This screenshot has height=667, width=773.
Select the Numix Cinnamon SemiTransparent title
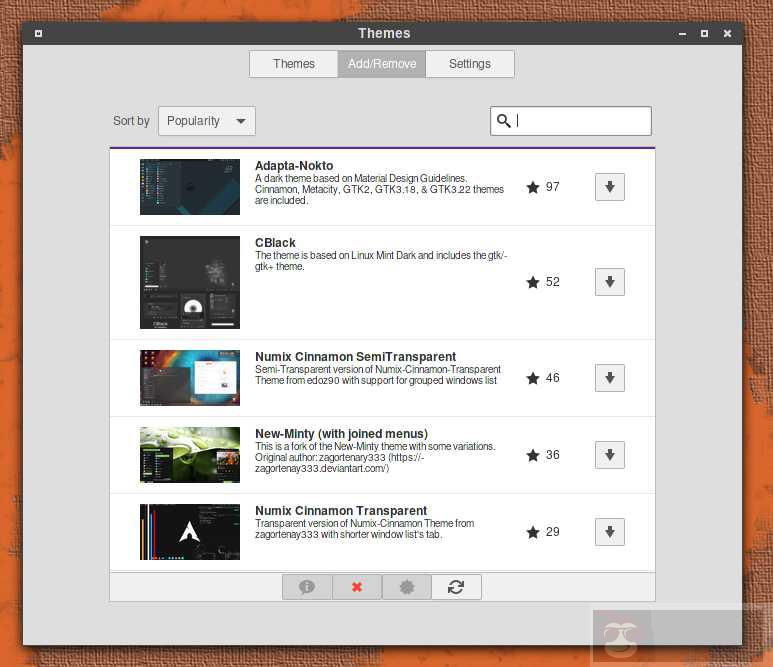point(355,356)
